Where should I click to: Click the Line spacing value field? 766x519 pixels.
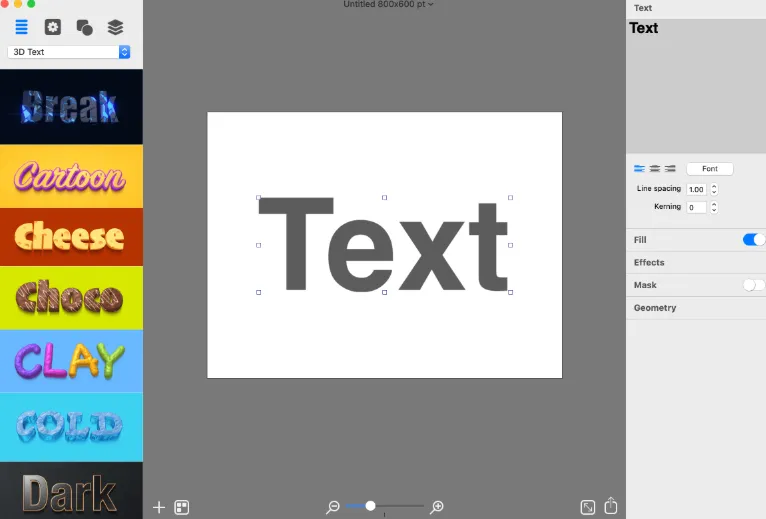pos(696,189)
